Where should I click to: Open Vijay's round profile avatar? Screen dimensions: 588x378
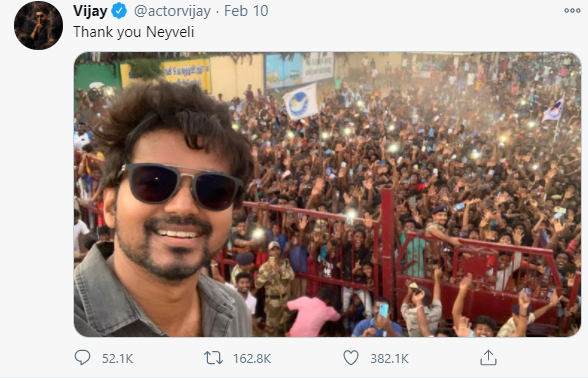coord(38,25)
